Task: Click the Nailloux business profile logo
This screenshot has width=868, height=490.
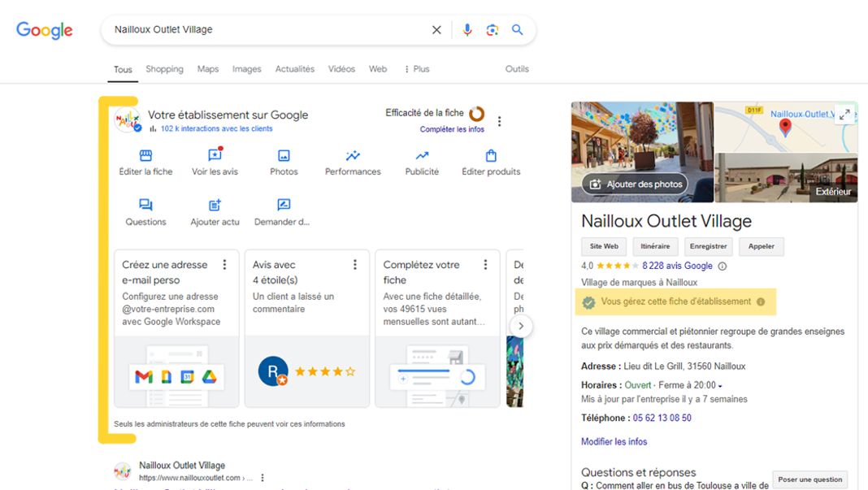Action: (128, 119)
